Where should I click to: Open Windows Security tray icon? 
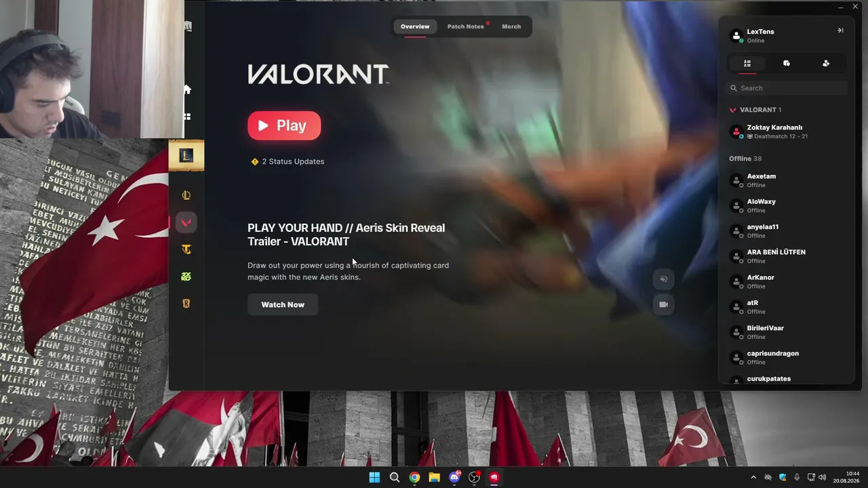click(x=783, y=477)
